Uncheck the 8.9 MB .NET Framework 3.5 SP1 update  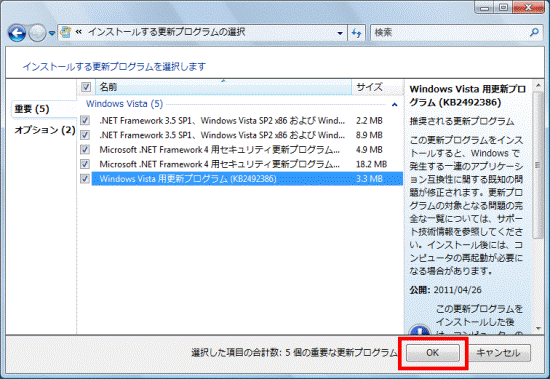click(85, 135)
